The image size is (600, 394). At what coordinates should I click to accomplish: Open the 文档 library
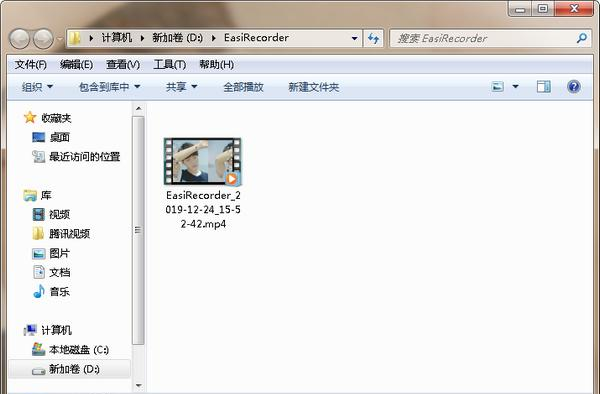tap(60, 272)
